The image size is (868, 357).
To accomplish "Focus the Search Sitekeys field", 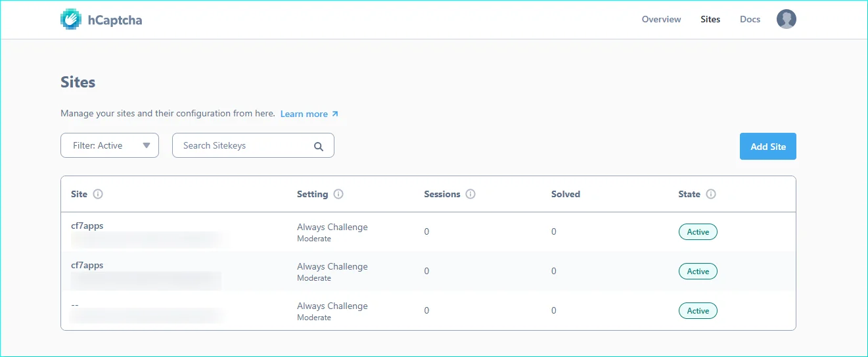I will (x=253, y=145).
